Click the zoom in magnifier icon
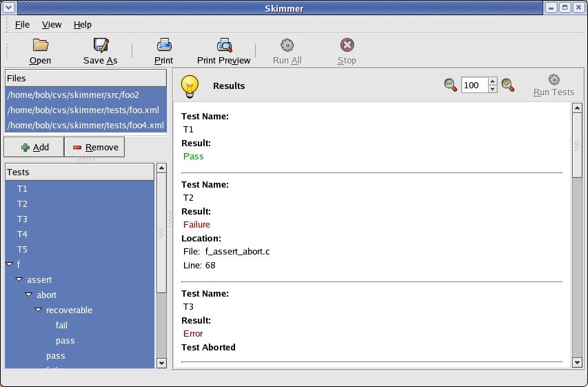Image resolution: width=588 pixels, height=387 pixels. coord(508,85)
